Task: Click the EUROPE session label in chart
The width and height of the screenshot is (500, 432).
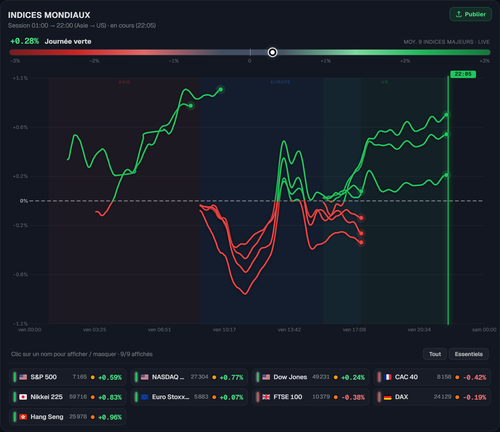Action: [280, 82]
